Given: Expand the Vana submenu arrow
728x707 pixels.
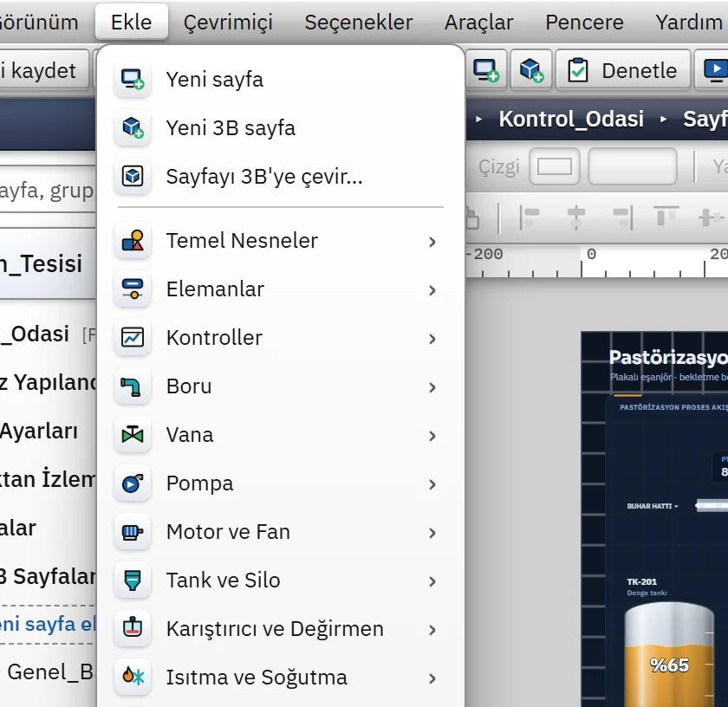Looking at the screenshot, I should (x=432, y=436).
